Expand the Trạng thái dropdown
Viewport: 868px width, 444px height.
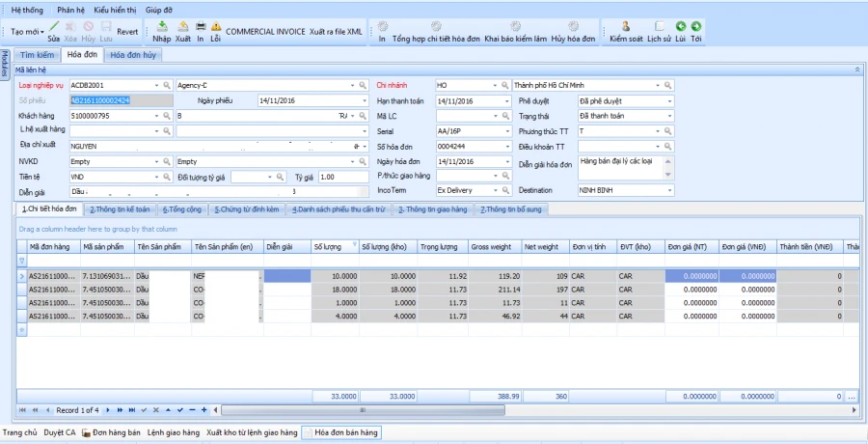click(x=669, y=116)
